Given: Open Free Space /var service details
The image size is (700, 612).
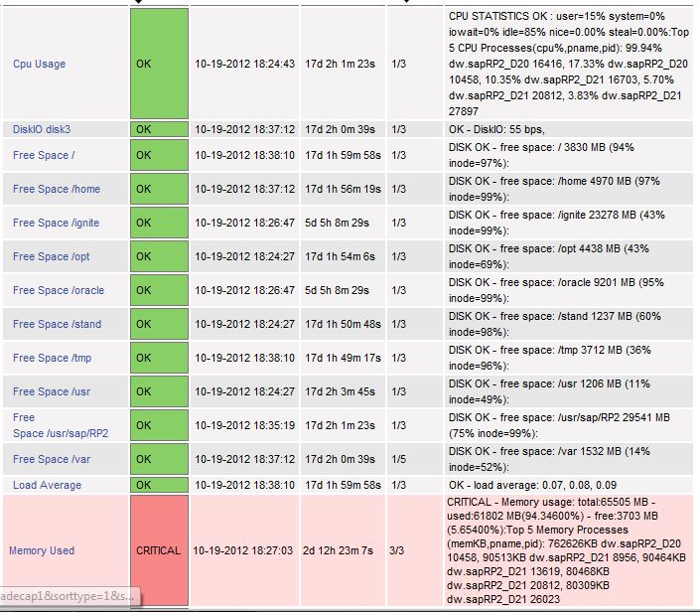Looking at the screenshot, I should (x=52, y=459).
